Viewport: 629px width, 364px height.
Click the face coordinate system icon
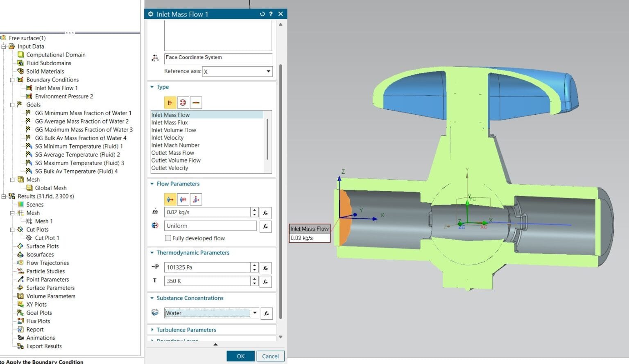[155, 58]
